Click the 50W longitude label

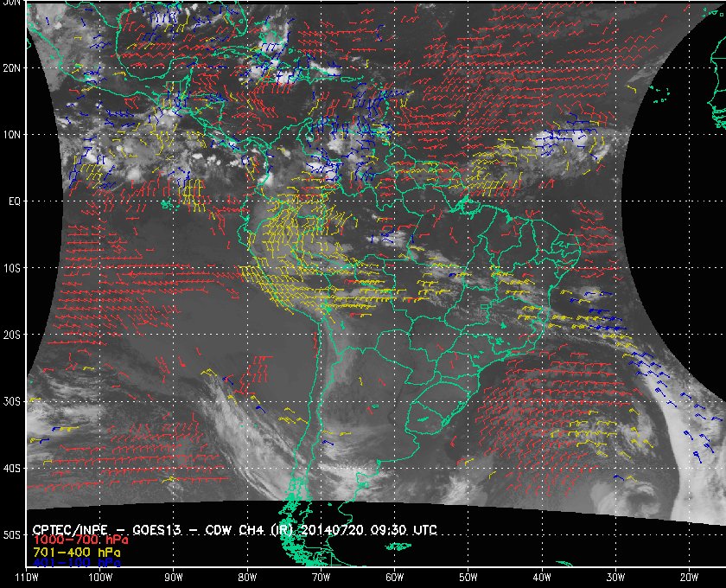(468, 578)
